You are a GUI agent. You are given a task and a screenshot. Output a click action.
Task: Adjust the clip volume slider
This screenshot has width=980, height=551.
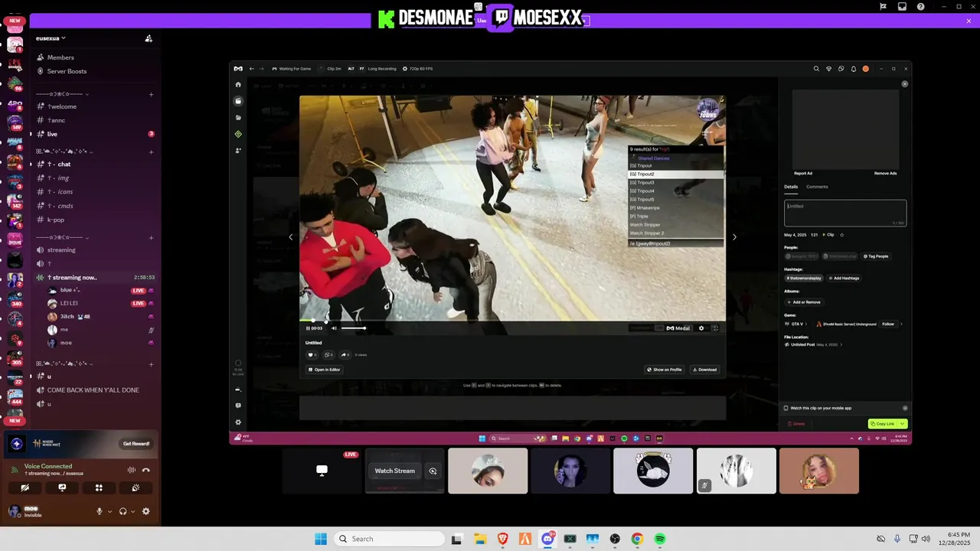click(x=353, y=328)
